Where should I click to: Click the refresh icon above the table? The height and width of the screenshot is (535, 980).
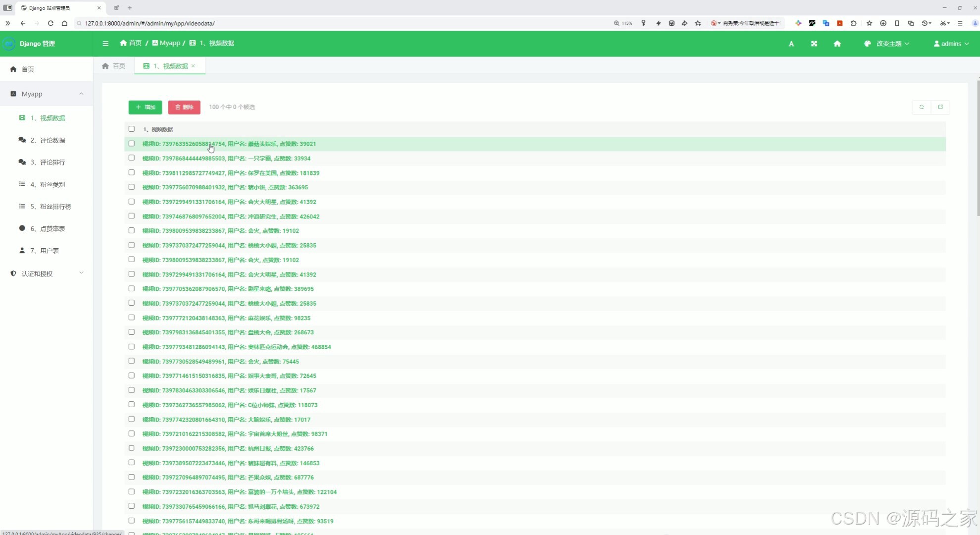click(921, 107)
